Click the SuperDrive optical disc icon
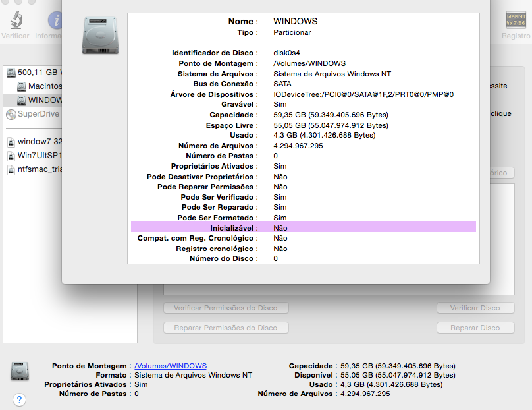 pyautogui.click(x=11, y=115)
